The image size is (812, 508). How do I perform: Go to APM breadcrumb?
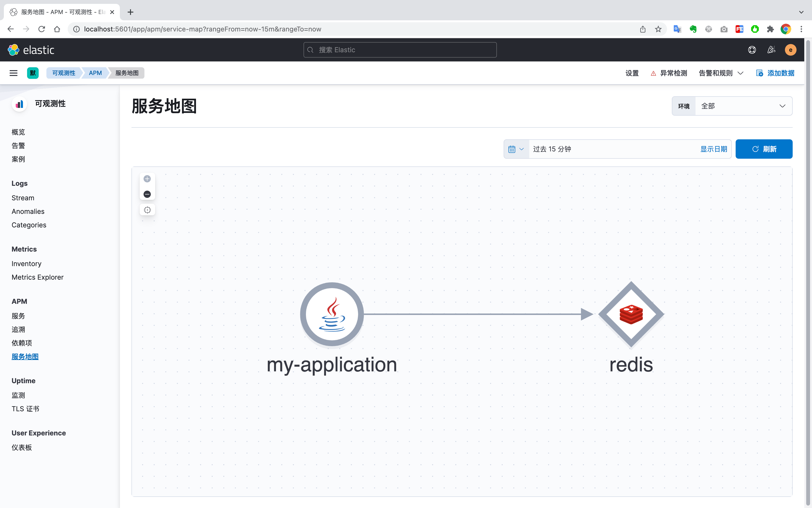pyautogui.click(x=95, y=73)
